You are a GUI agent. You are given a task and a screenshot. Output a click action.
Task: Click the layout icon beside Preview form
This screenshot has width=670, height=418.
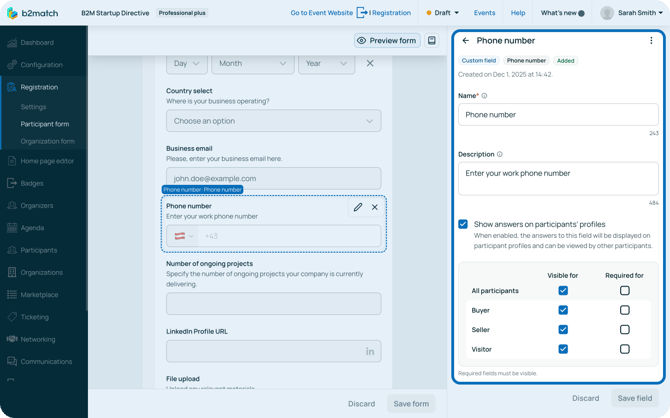[432, 41]
